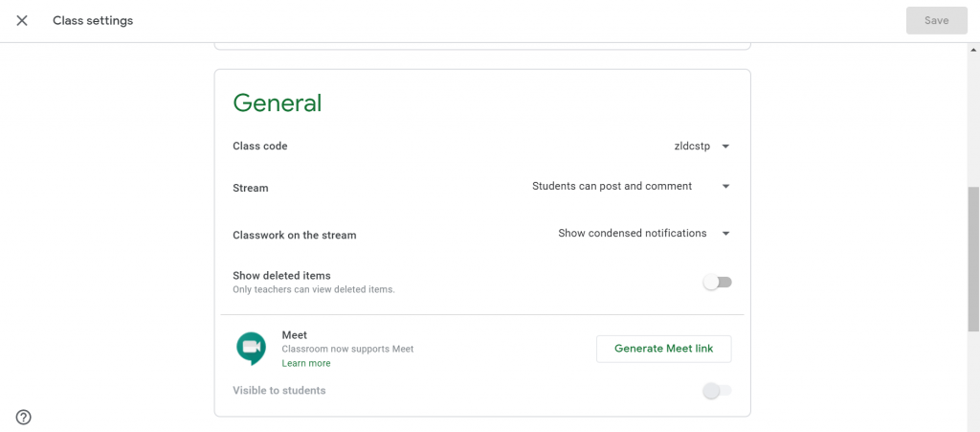The image size is (980, 432).
Task: Click the Save button
Action: [936, 21]
